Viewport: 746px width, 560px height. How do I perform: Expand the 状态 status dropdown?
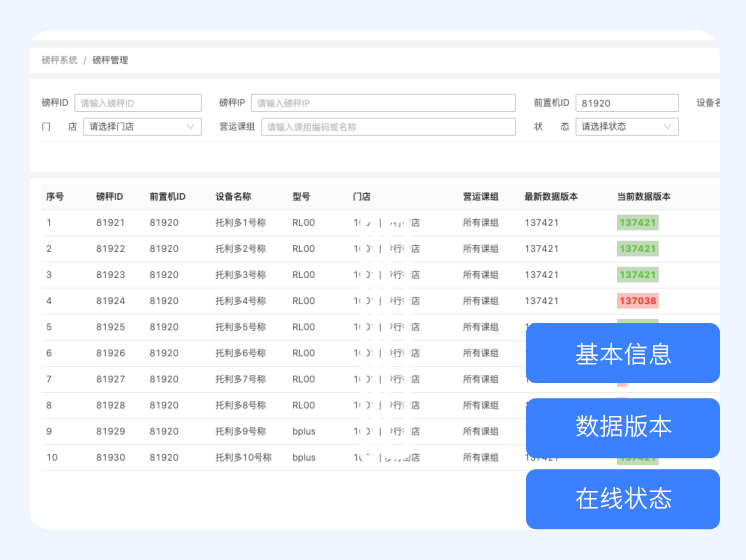(x=627, y=127)
